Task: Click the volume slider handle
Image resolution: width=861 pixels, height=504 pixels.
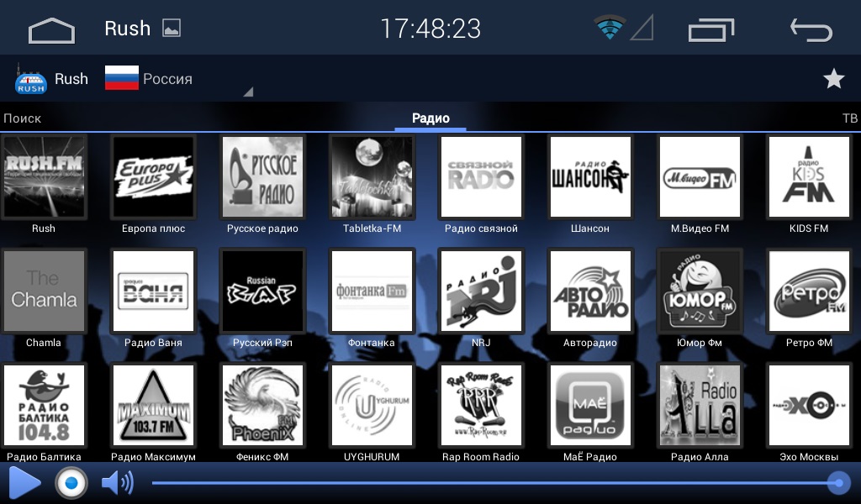Action: [x=837, y=482]
